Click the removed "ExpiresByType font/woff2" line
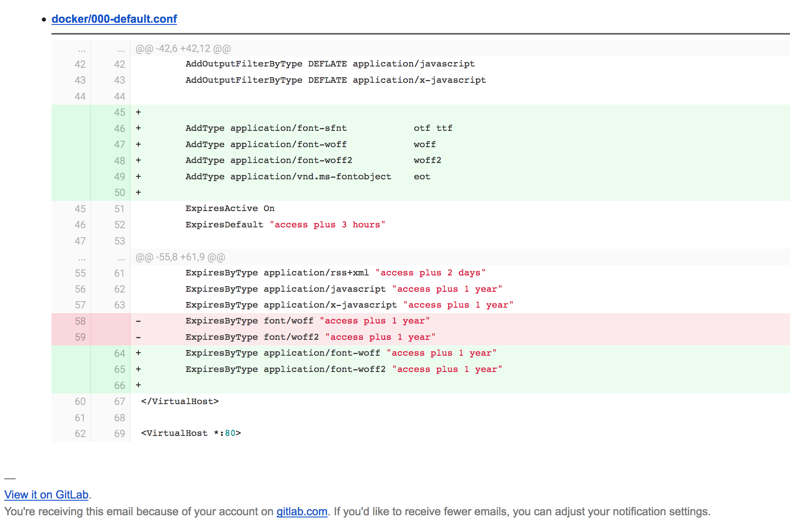Screen dimensions: 790x532 click(x=310, y=337)
